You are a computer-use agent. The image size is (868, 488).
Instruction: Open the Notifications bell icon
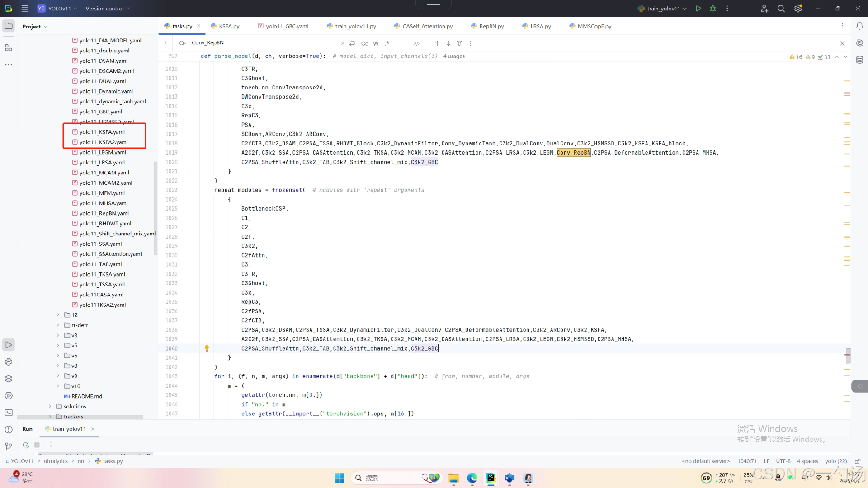(859, 26)
